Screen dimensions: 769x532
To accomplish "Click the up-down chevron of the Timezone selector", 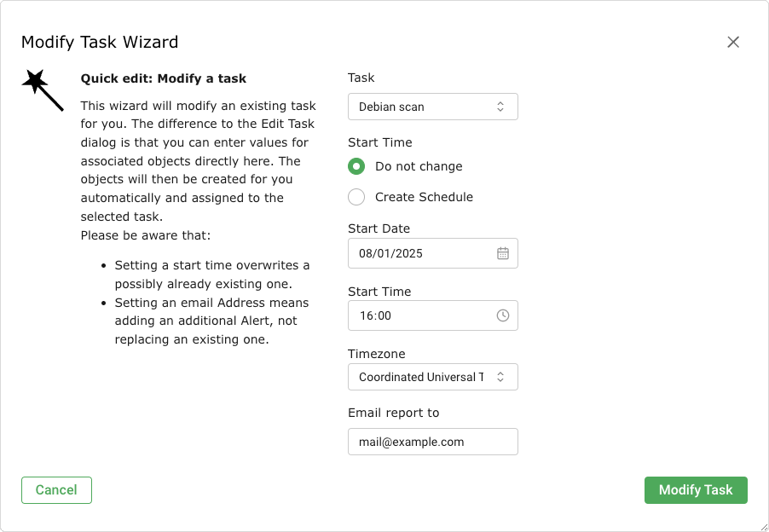I will (500, 377).
